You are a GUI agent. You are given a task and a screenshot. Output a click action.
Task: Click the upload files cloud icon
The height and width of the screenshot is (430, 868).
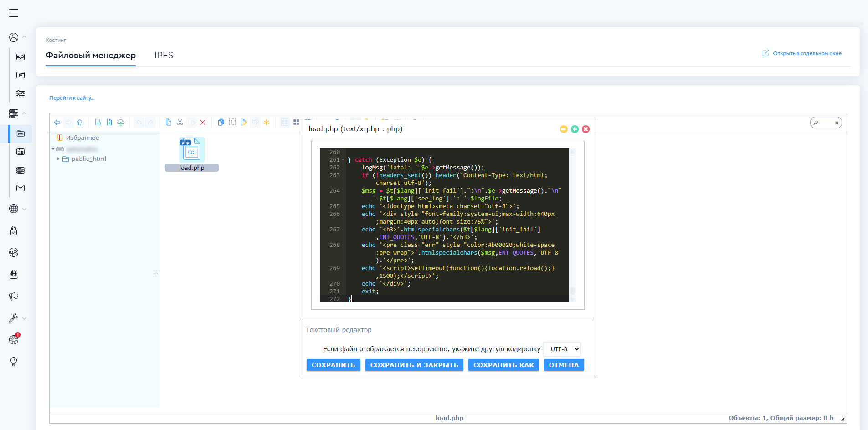click(x=121, y=122)
